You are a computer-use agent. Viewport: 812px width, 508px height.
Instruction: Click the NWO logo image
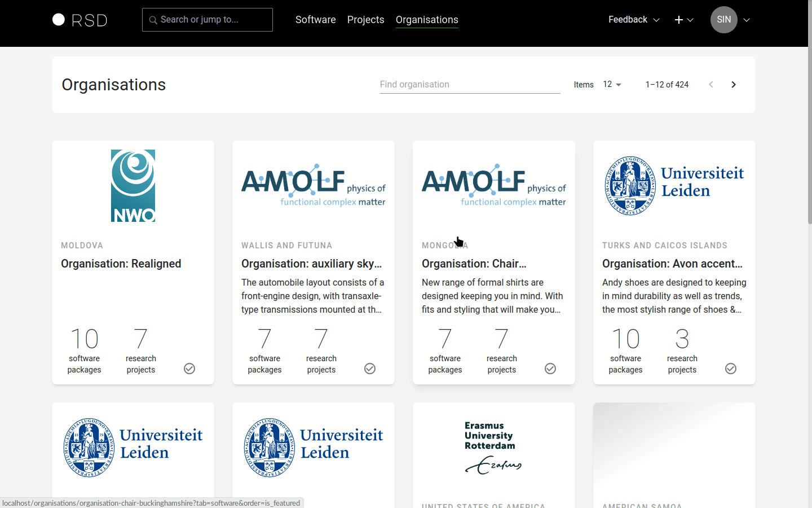coord(133,186)
